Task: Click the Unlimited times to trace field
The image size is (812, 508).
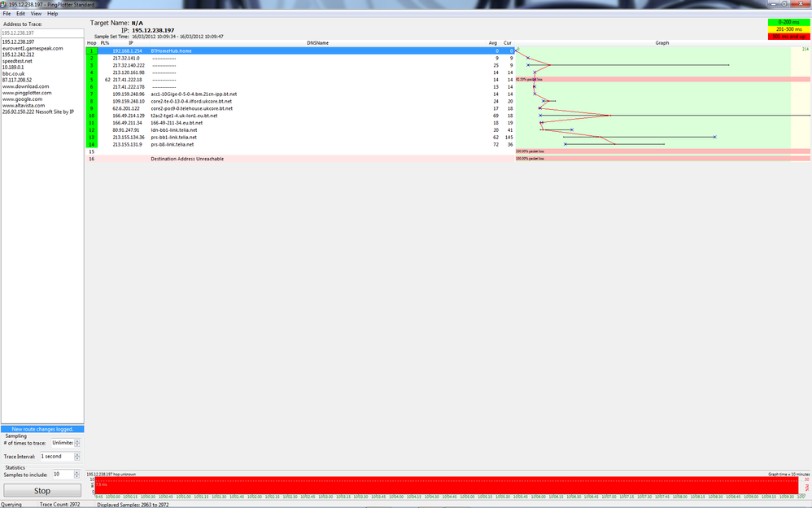Action: [63, 443]
